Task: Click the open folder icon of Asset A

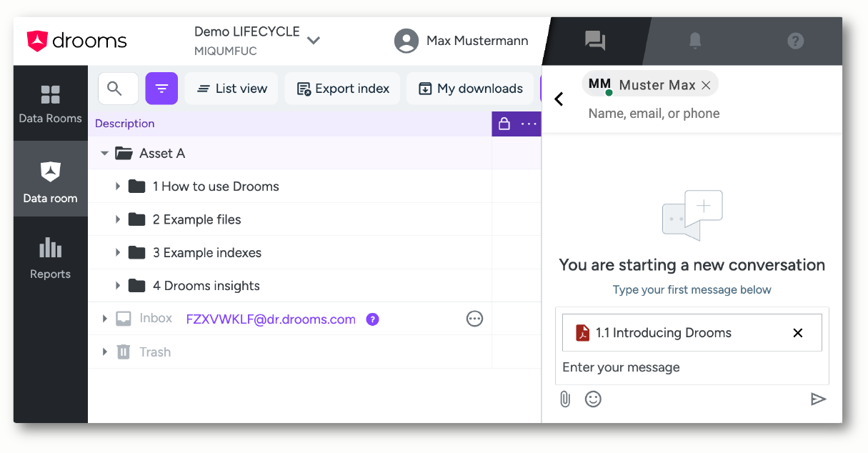Action: coord(124,153)
